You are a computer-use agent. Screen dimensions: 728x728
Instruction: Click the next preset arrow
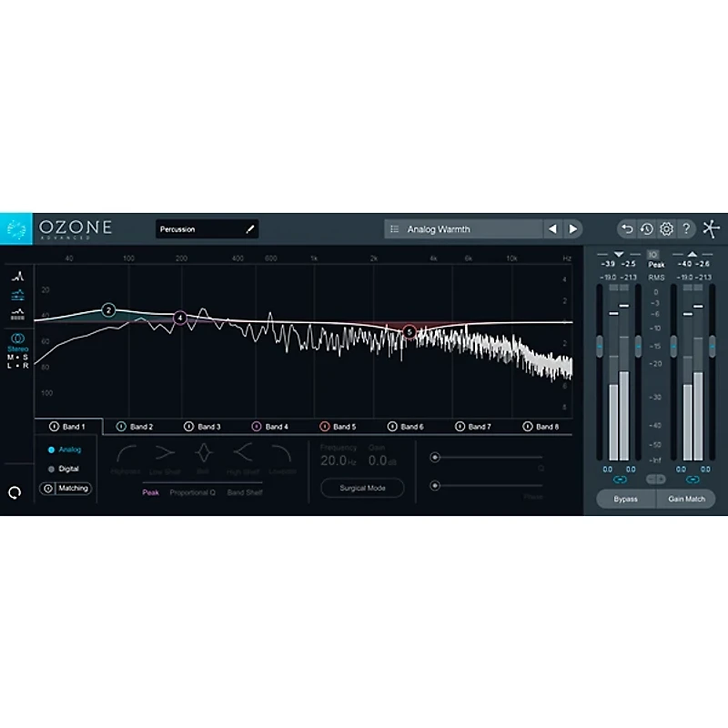point(572,228)
